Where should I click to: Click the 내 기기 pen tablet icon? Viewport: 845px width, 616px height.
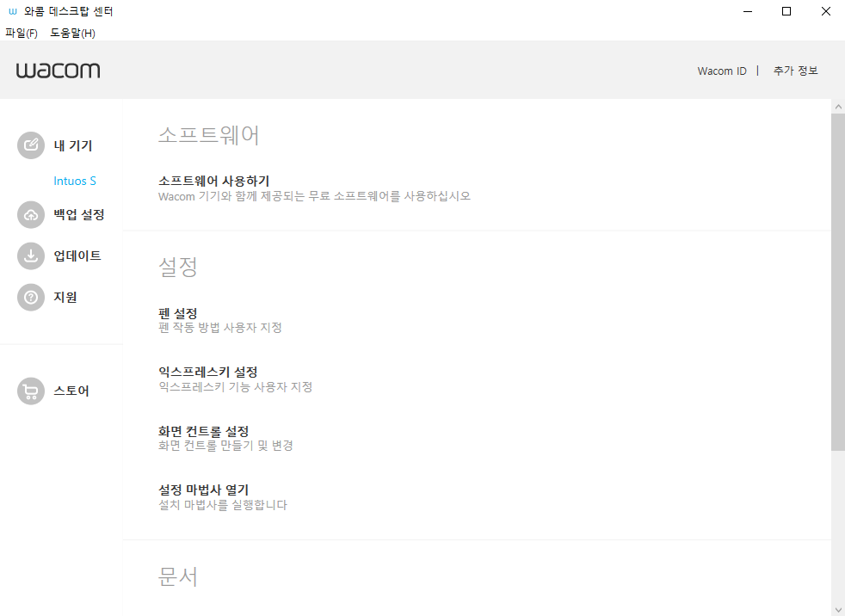31,145
